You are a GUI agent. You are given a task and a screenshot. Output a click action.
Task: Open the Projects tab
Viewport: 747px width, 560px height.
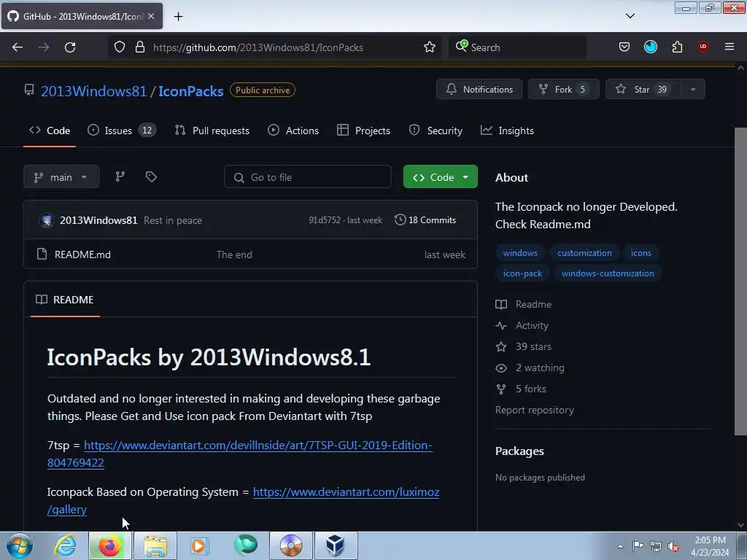363,131
